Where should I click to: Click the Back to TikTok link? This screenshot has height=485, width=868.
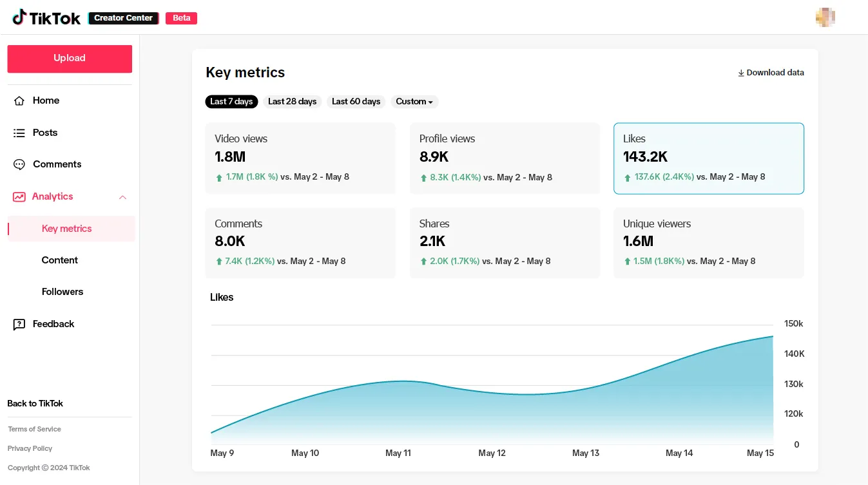35,404
